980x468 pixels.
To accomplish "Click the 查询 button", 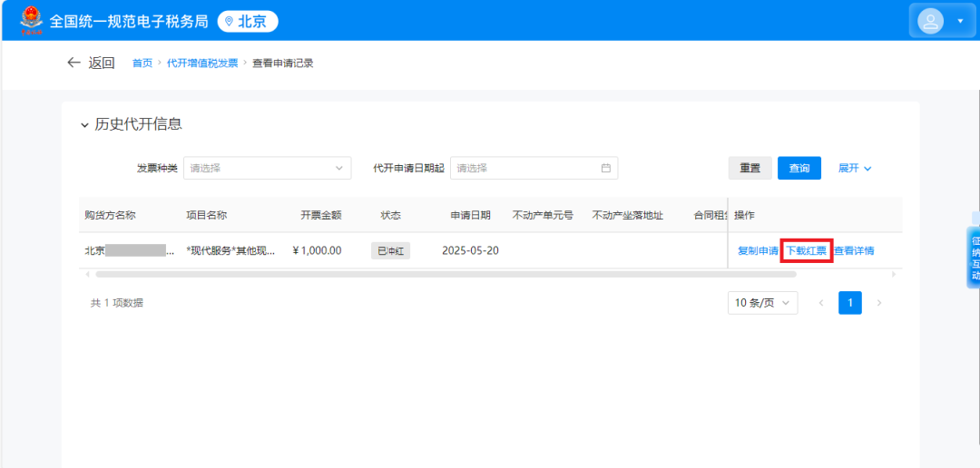I will (x=799, y=168).
